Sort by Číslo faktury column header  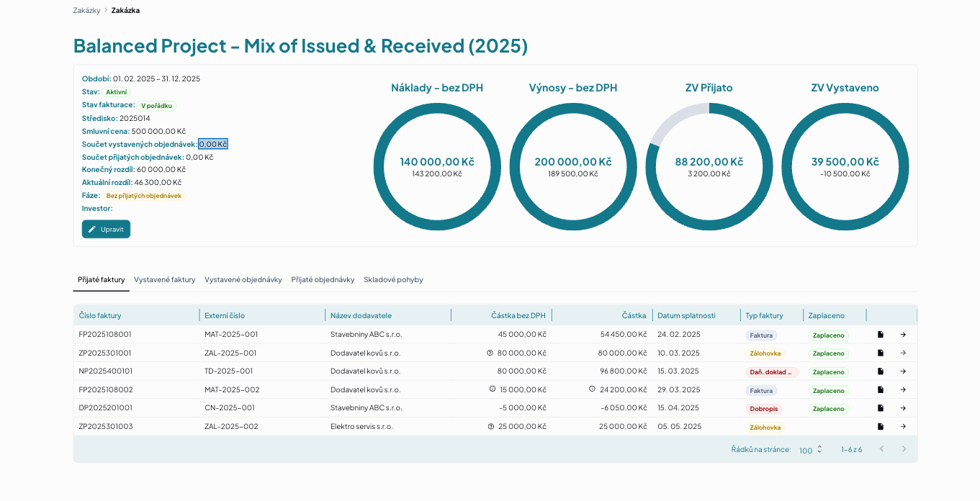coord(100,315)
